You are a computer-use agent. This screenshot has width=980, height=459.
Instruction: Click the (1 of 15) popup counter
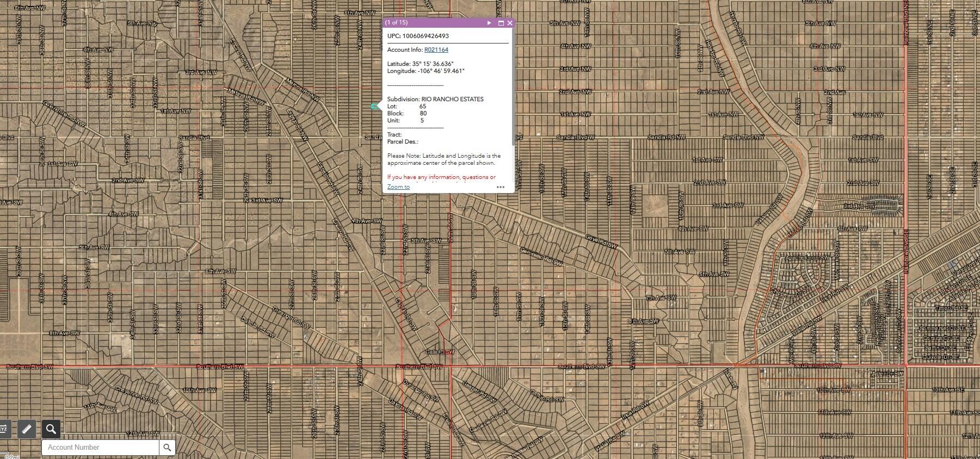point(396,22)
